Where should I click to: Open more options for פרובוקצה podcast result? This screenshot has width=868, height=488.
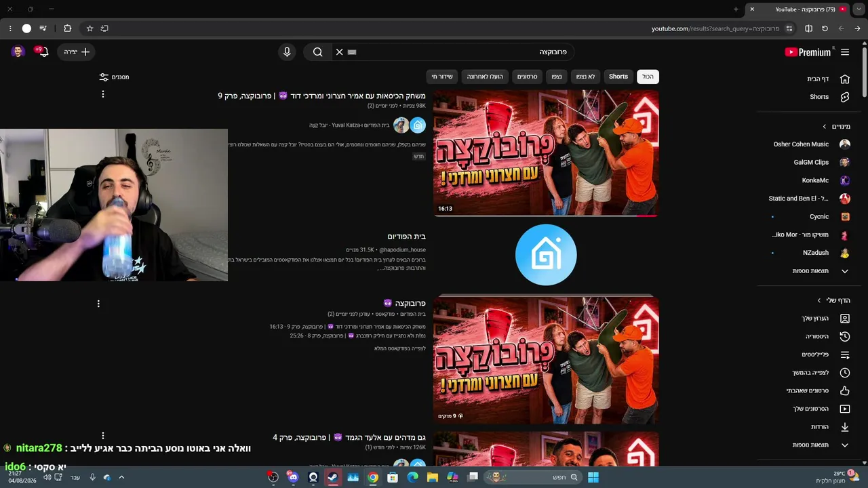click(x=98, y=304)
